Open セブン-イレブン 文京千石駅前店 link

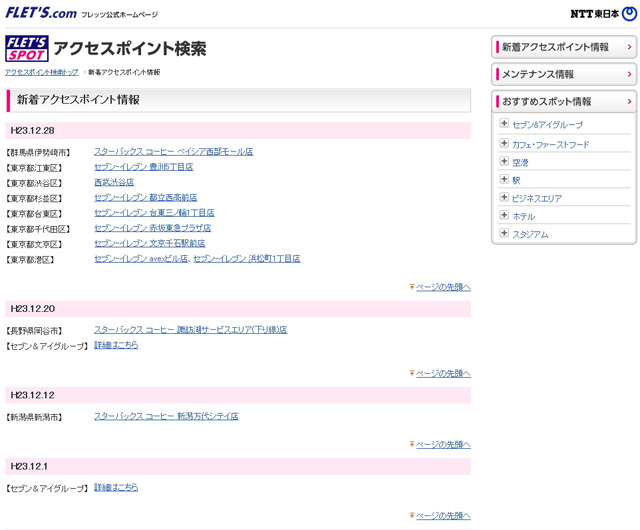pyautogui.click(x=149, y=243)
